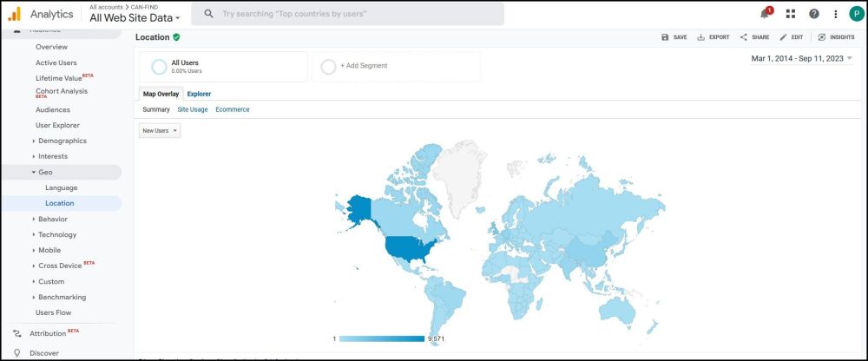Open the notifications bell

point(765,14)
